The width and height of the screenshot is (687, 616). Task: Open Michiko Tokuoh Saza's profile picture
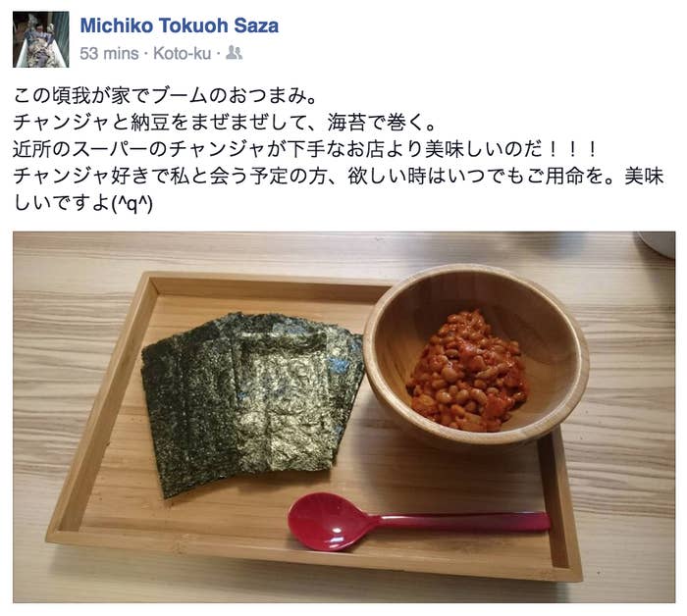pos(41,39)
